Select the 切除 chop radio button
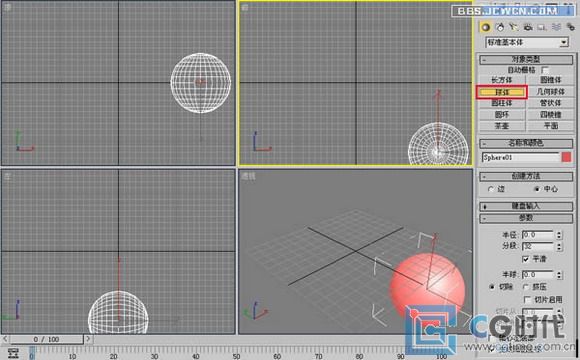The height and width of the screenshot is (360, 580). (492, 287)
